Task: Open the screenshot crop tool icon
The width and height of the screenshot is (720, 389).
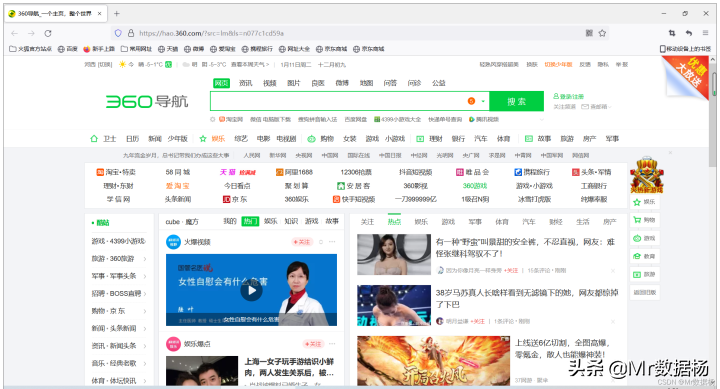Action: click(672, 33)
